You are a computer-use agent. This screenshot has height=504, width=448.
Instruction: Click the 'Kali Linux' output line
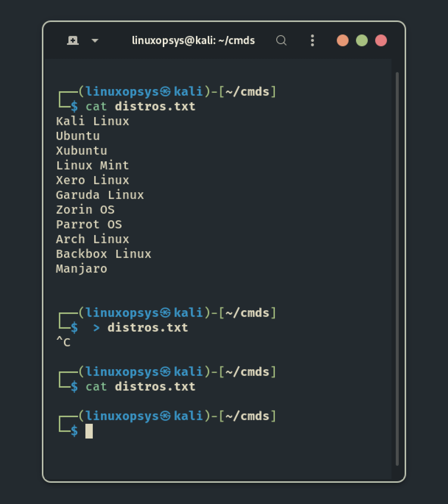coord(93,121)
